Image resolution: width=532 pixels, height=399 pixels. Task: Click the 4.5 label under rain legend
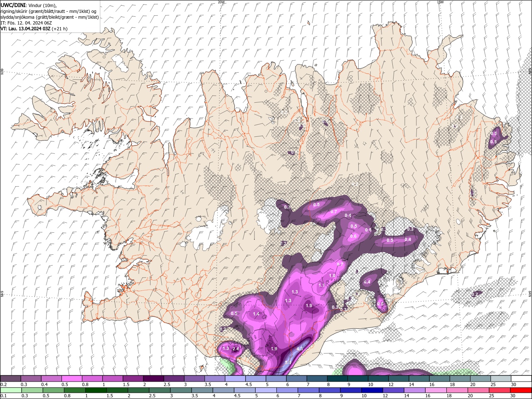click(x=237, y=396)
